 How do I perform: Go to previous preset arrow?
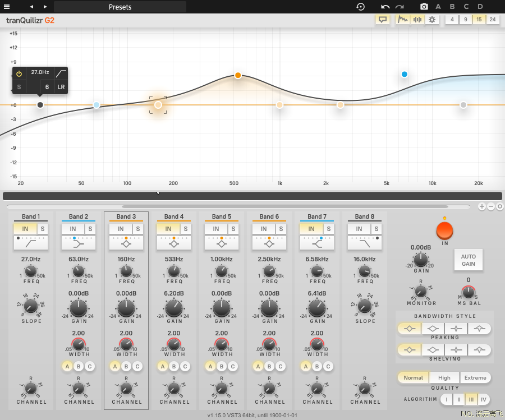point(31,7)
